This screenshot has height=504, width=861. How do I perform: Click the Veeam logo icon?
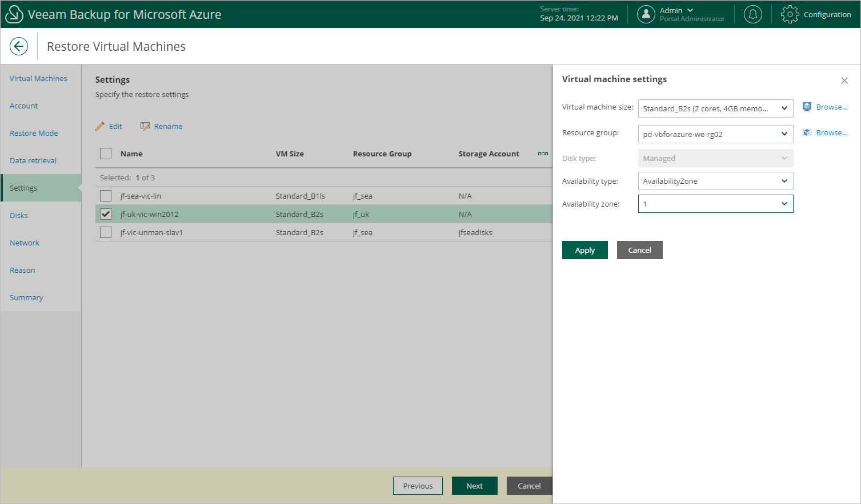click(x=14, y=14)
